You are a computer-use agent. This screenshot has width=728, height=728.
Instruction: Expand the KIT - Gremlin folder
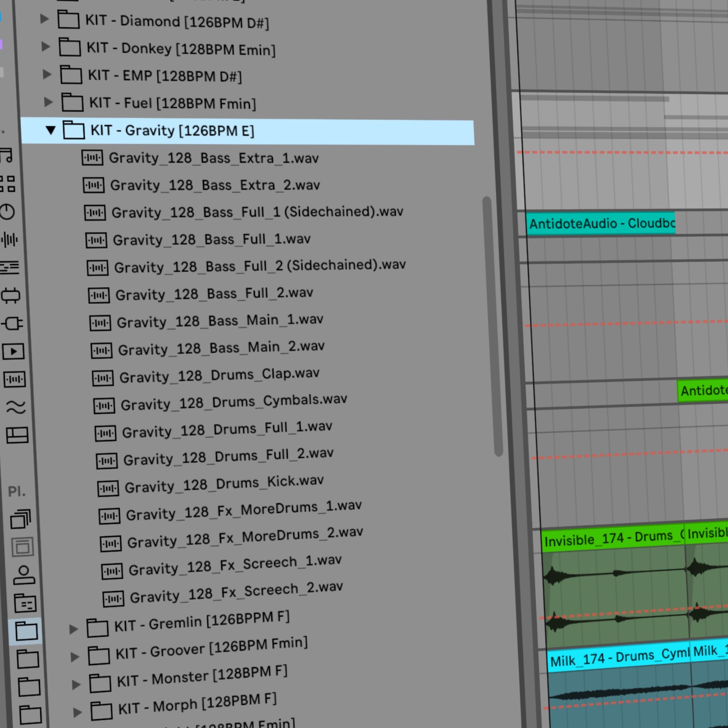pos(73,628)
